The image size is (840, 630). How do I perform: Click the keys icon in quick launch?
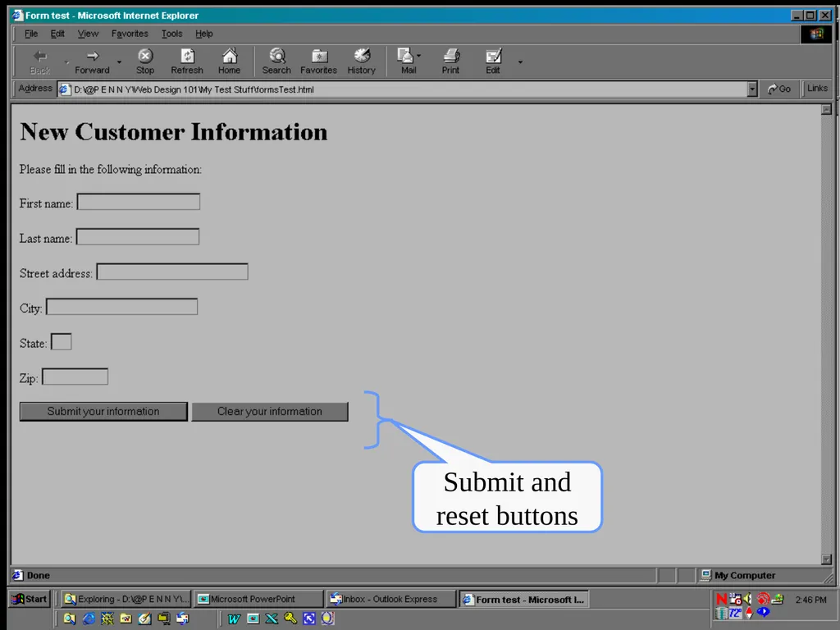[x=290, y=619]
